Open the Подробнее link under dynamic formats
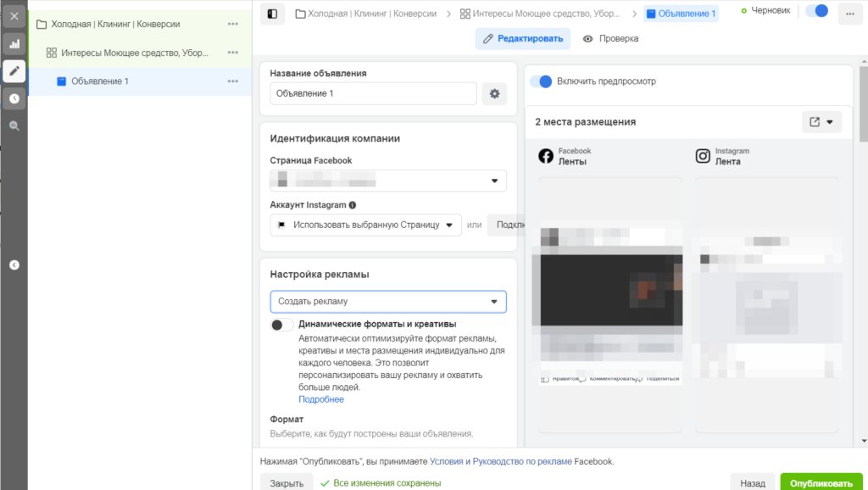Image resolution: width=868 pixels, height=490 pixels. click(320, 398)
